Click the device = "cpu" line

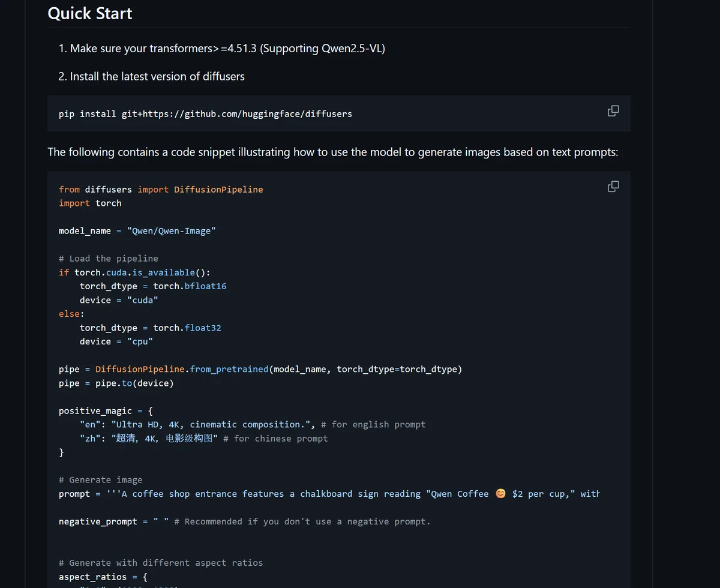point(116,341)
